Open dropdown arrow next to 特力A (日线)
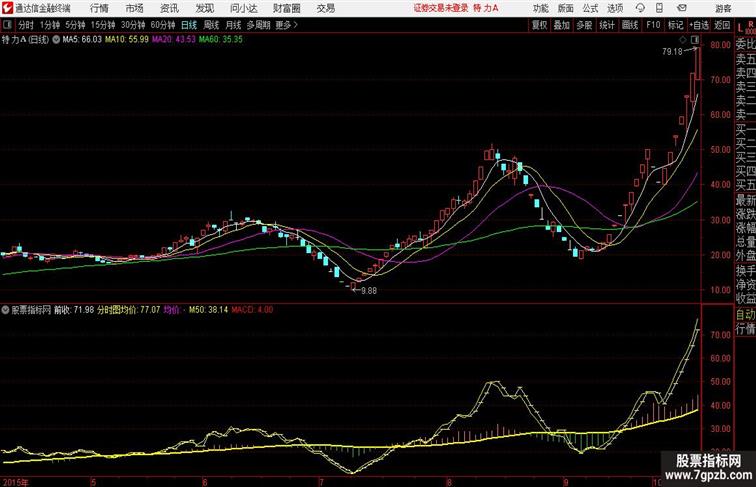756x487 pixels. point(56,40)
